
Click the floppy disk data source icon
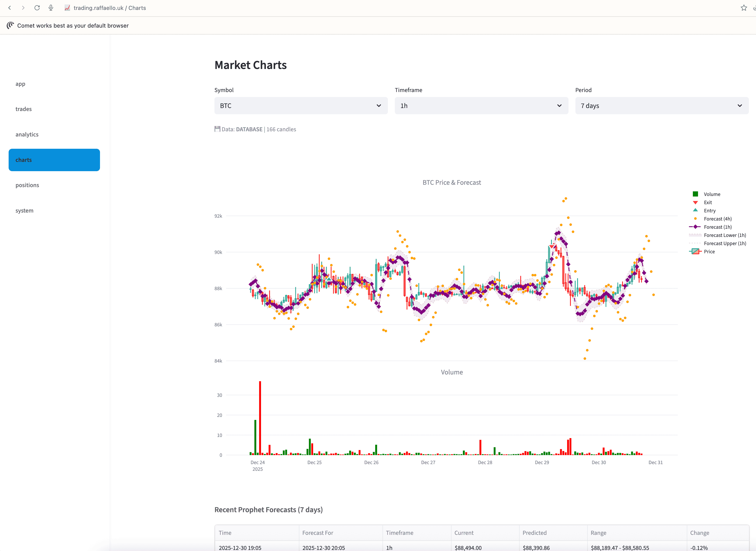coord(217,129)
